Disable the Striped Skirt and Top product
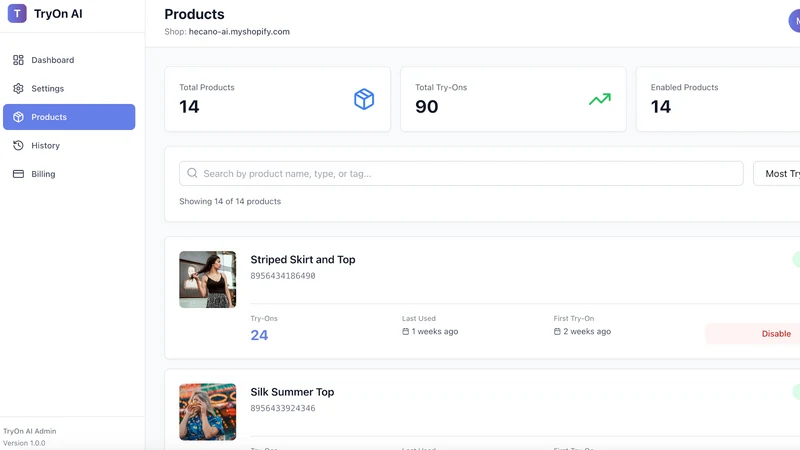This screenshot has height=450, width=800. pos(753,334)
